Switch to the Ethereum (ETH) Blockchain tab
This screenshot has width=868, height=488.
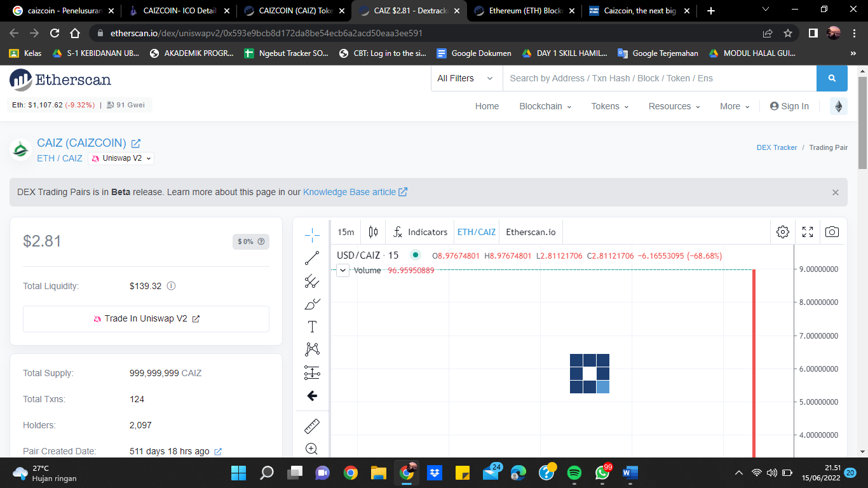coord(524,11)
